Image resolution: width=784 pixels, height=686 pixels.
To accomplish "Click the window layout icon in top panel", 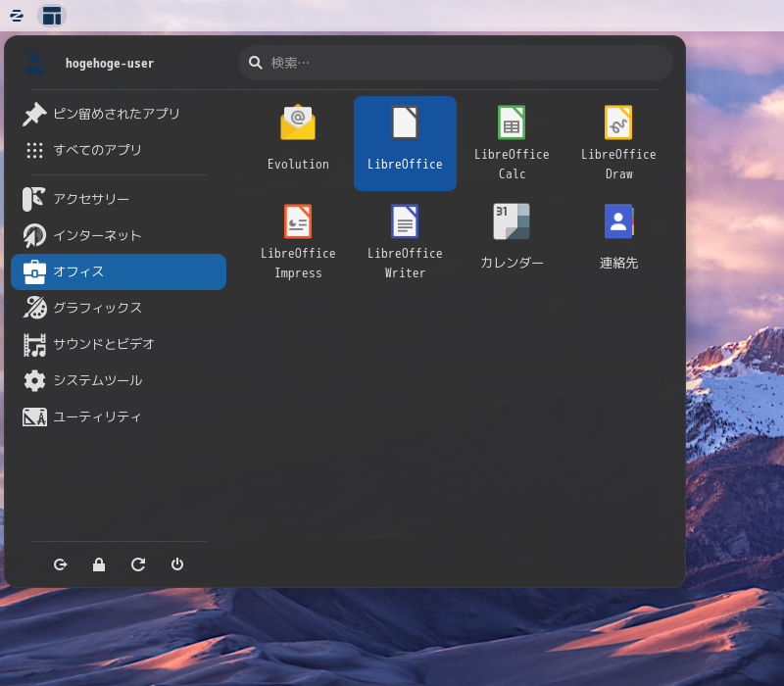I will (x=52, y=16).
